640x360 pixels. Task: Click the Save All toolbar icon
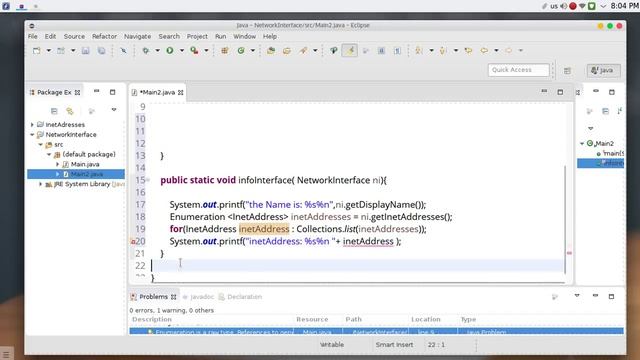tap(101, 51)
